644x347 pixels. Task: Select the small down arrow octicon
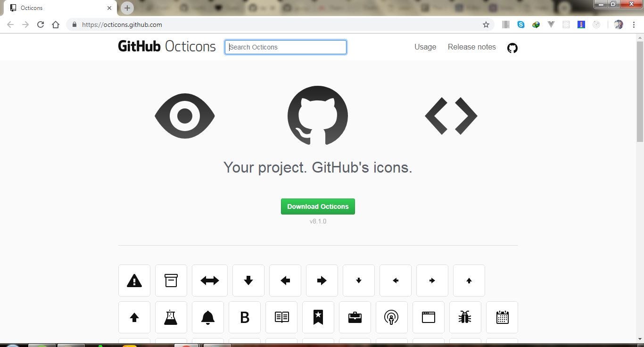pyautogui.click(x=359, y=281)
